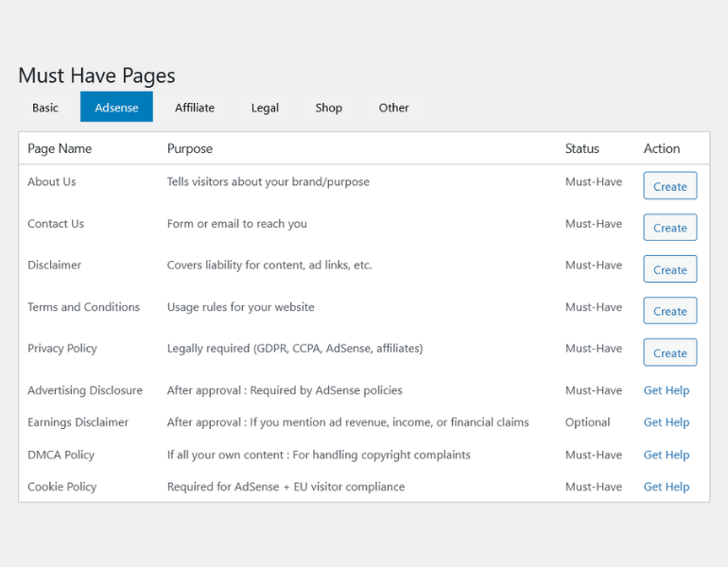Click the Must Have Pages heading
The width and height of the screenshot is (728, 567).
[96, 76]
